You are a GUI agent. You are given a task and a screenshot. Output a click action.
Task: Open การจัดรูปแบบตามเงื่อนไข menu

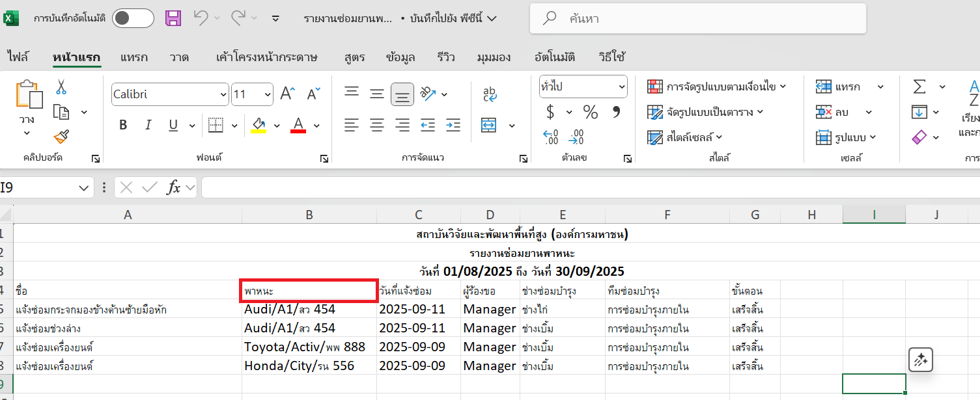716,87
